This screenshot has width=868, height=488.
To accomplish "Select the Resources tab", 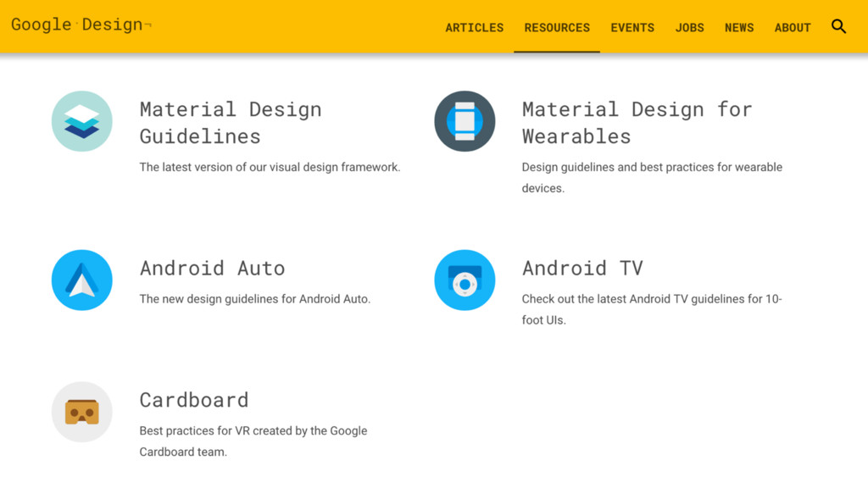I will click(557, 28).
